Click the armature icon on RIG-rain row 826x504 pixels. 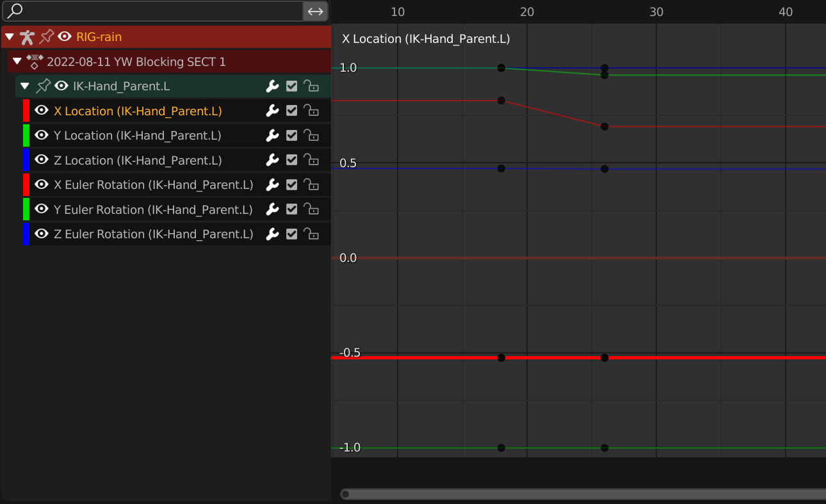[x=27, y=37]
